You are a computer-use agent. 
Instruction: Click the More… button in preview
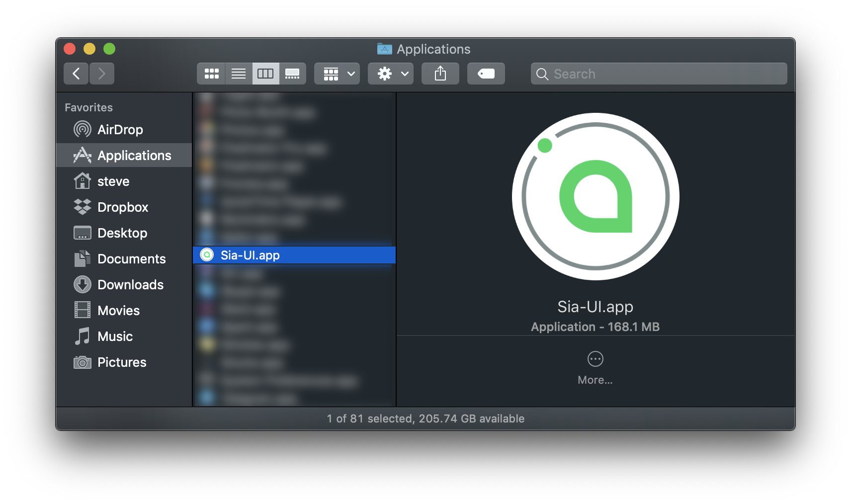coord(595,368)
